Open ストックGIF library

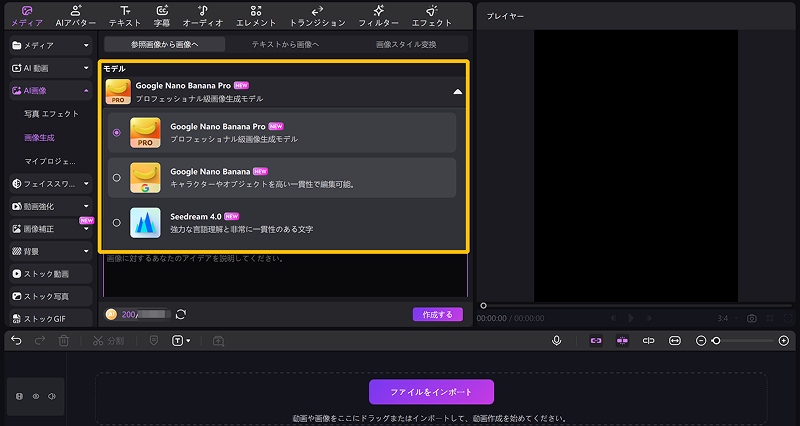point(51,318)
